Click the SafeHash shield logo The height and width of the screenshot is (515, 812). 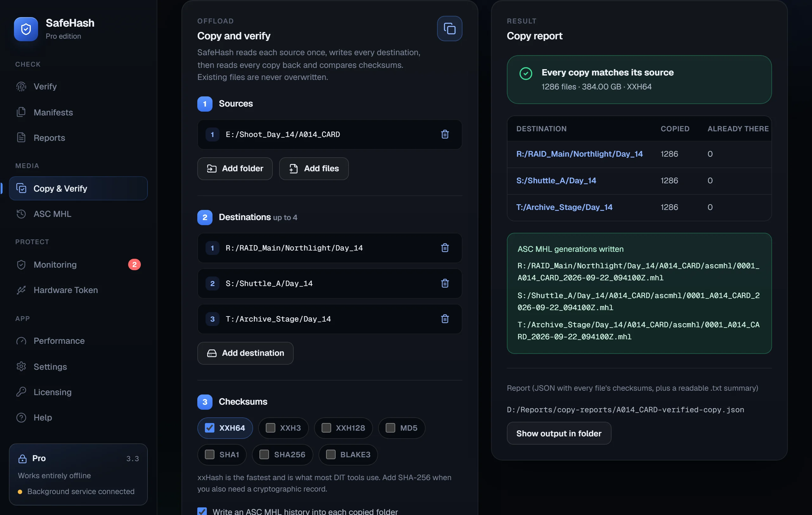point(26,29)
